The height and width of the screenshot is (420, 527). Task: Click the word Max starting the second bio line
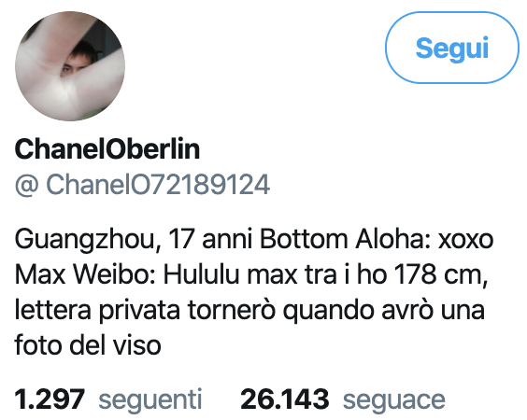(39, 274)
